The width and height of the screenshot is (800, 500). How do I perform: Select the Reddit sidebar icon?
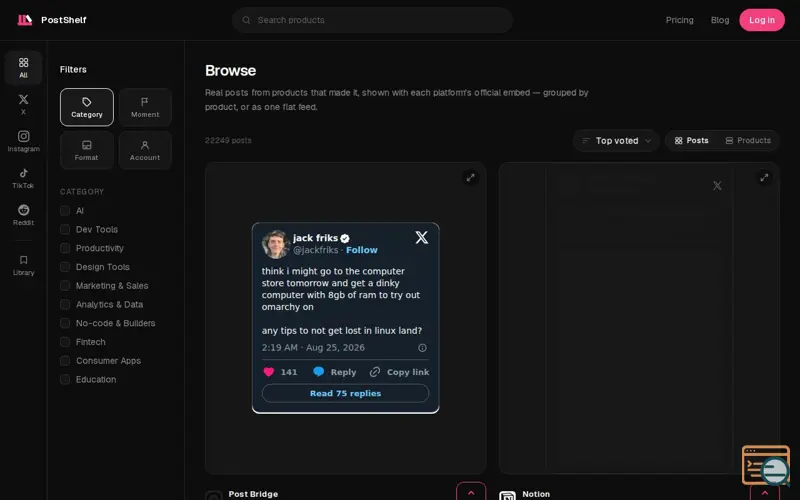[23, 215]
